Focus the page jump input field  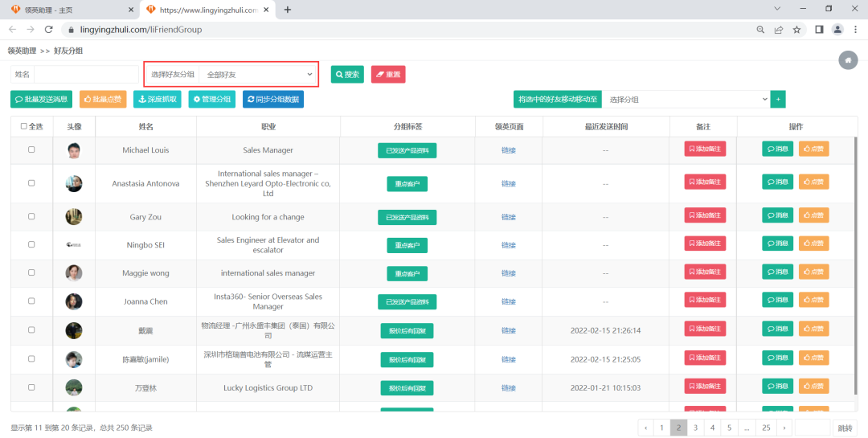(x=812, y=428)
